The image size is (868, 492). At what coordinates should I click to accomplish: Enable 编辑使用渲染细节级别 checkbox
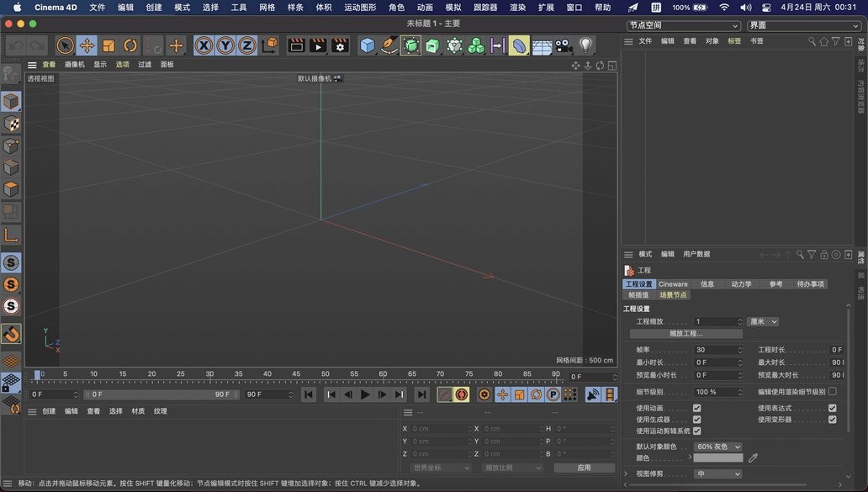(833, 391)
